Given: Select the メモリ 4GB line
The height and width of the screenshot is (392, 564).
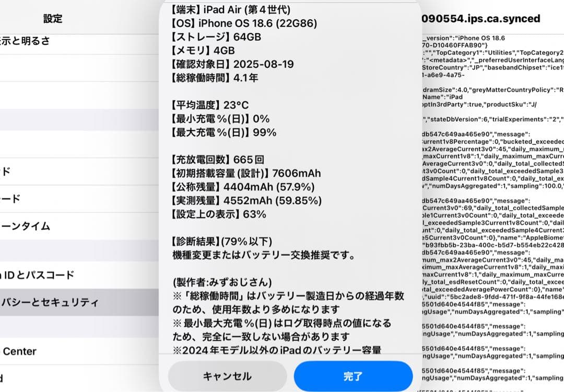Looking at the screenshot, I should [203, 51].
